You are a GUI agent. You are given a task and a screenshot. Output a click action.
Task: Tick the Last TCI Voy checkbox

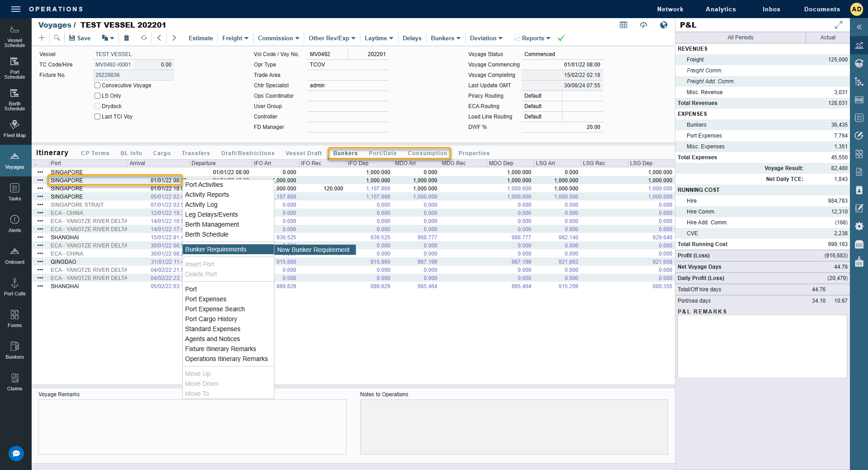[97, 117]
